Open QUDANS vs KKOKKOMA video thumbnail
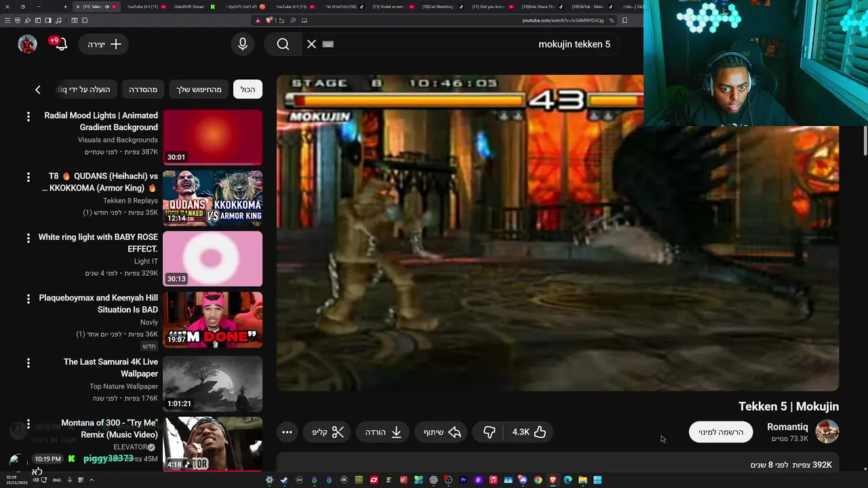868x488 pixels. 212,198
